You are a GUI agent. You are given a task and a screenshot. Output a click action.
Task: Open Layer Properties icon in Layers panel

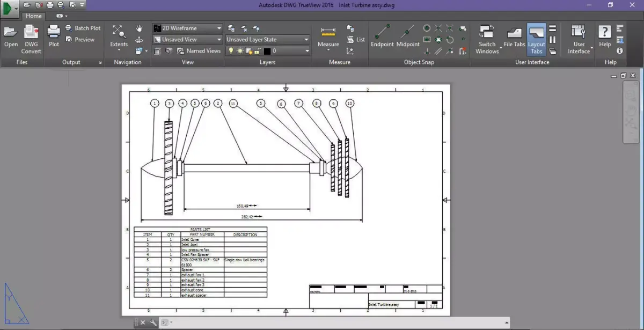[x=231, y=28]
